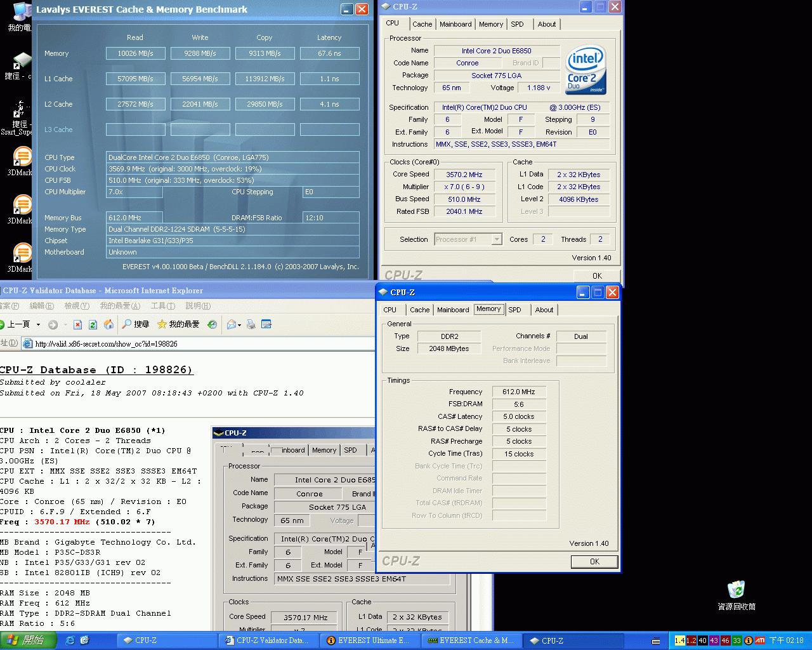Click L1 Cache Copy 113912 MB/s value
The width and height of the screenshot is (812, 650).
click(x=265, y=79)
